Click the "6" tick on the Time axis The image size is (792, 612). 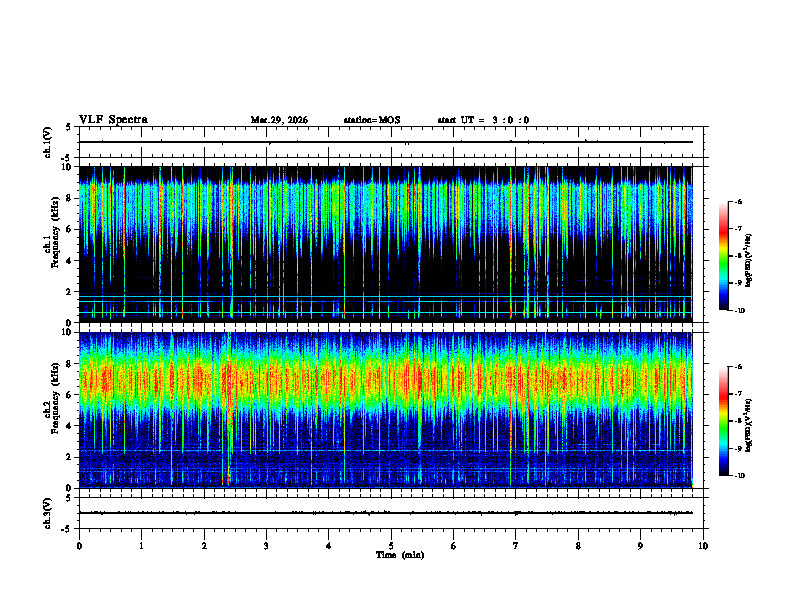point(454,546)
